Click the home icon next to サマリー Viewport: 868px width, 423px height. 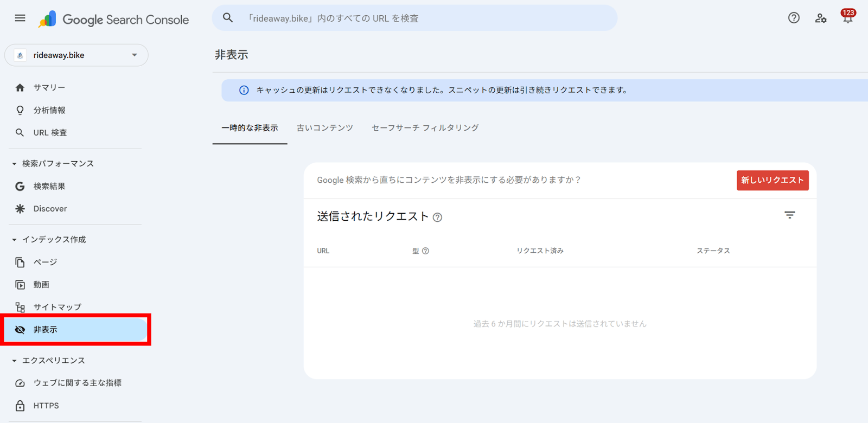tap(20, 87)
